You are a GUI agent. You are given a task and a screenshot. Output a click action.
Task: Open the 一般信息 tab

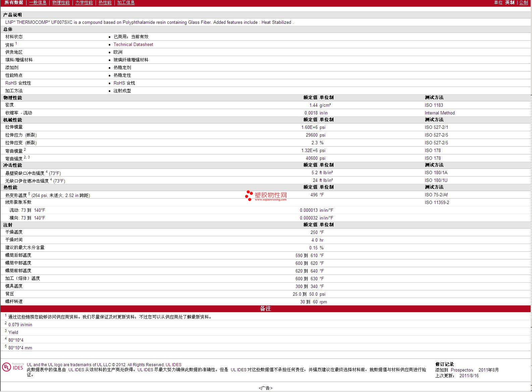click(x=38, y=3)
